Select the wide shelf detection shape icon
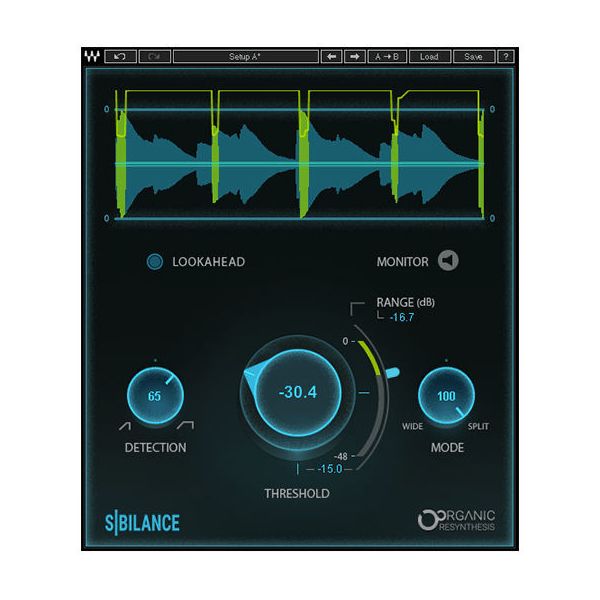Viewport: 600px width, 600px height. pyautogui.click(x=184, y=426)
